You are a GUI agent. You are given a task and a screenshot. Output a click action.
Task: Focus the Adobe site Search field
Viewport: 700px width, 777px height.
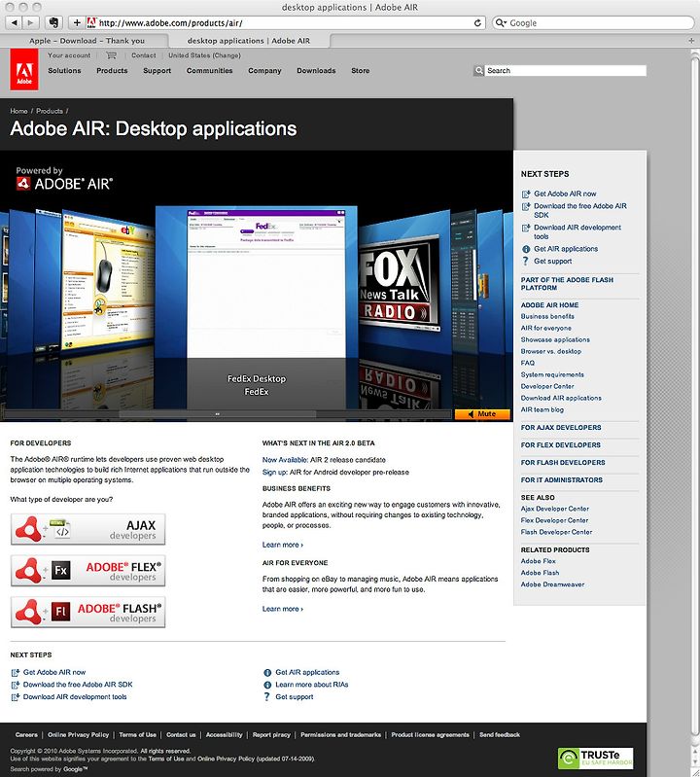(566, 71)
